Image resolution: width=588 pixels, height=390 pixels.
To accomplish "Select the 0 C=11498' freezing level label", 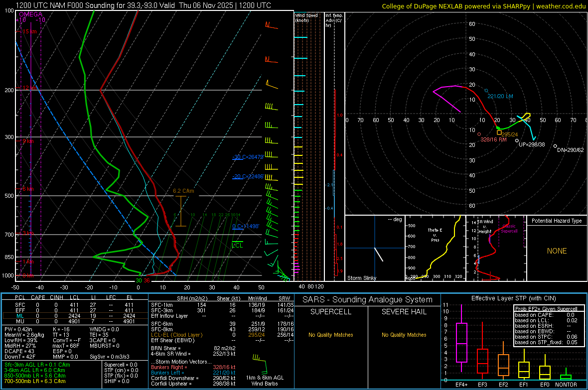I will click(246, 226).
